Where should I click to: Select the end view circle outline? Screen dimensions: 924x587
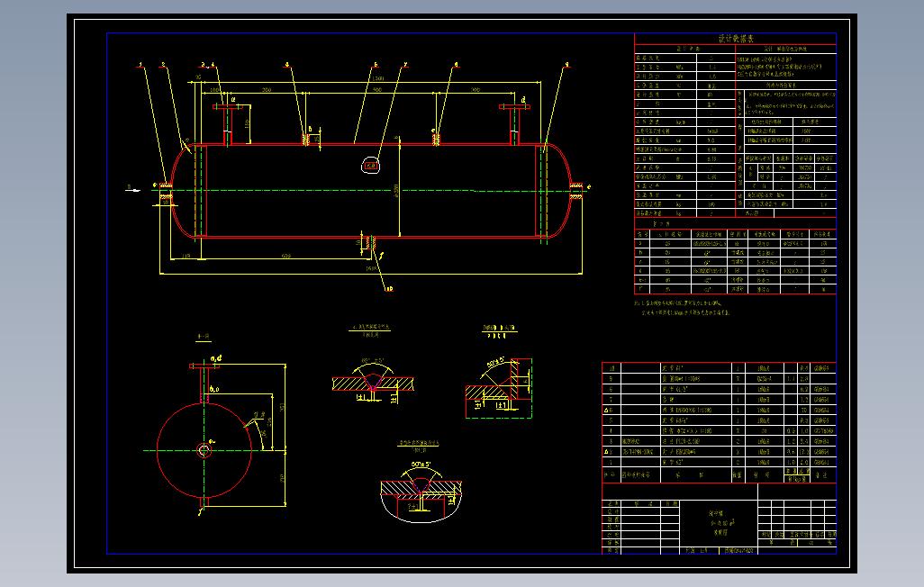pyautogui.click(x=204, y=451)
